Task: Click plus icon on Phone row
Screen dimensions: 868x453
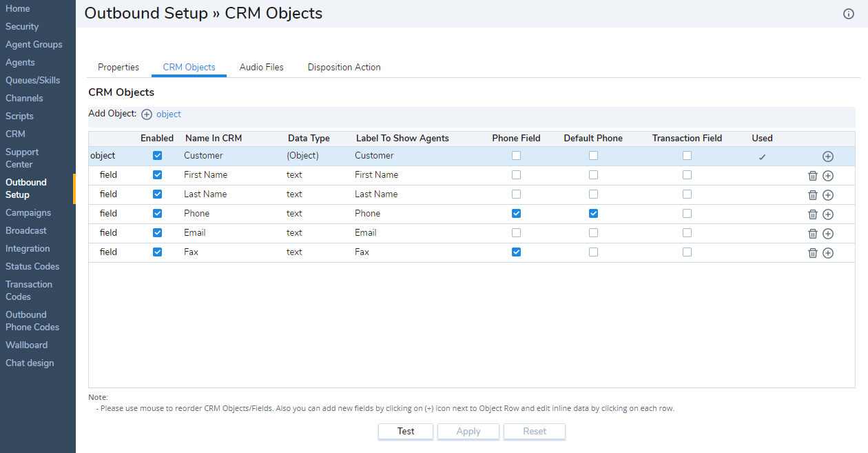Action: click(828, 214)
